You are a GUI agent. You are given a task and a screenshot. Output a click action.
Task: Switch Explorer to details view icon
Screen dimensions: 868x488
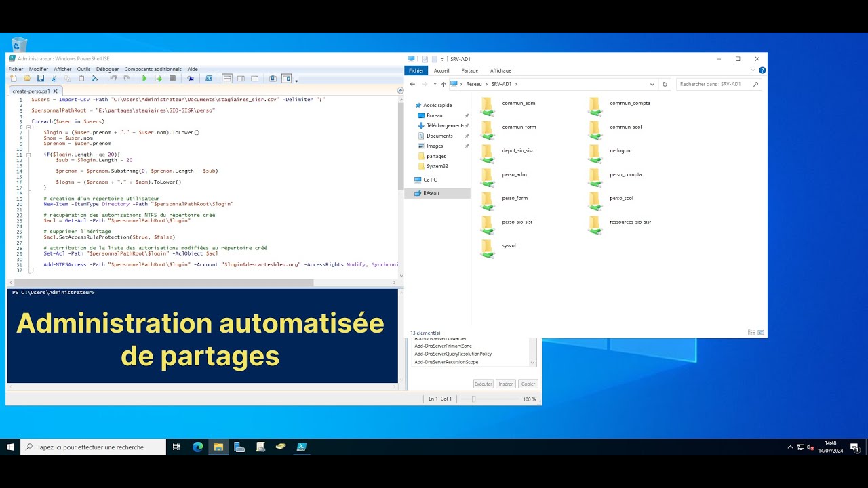click(x=751, y=333)
